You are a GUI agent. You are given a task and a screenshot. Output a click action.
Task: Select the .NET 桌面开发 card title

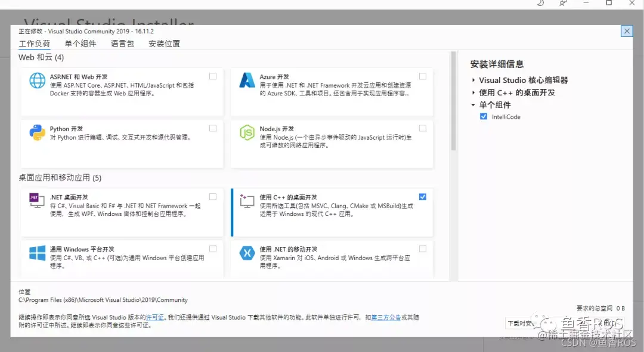69,197
